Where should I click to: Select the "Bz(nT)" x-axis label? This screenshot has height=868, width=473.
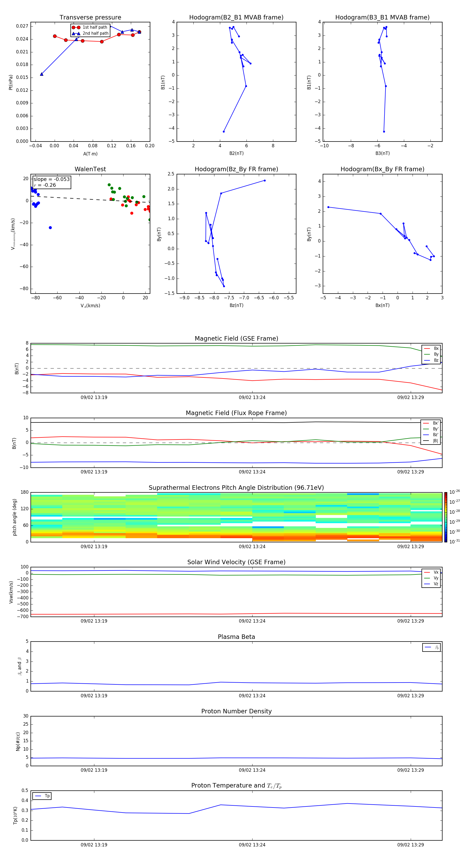pyautogui.click(x=236, y=305)
